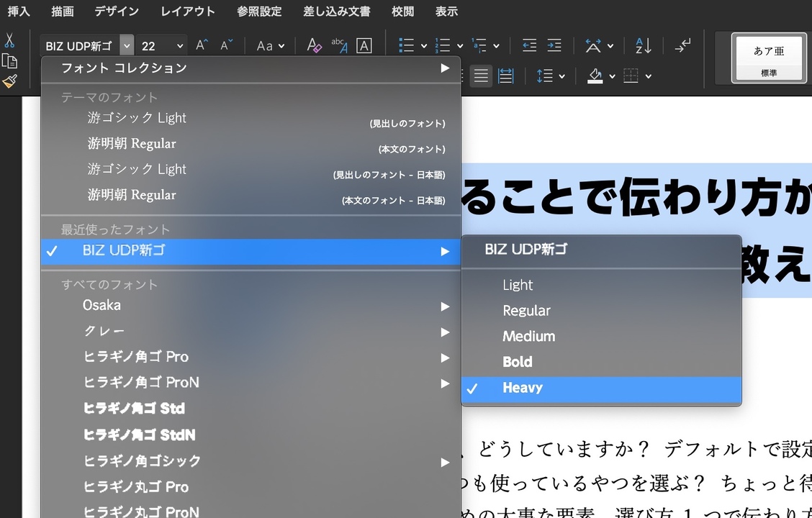Choose the Light weight in submenu

(601, 285)
